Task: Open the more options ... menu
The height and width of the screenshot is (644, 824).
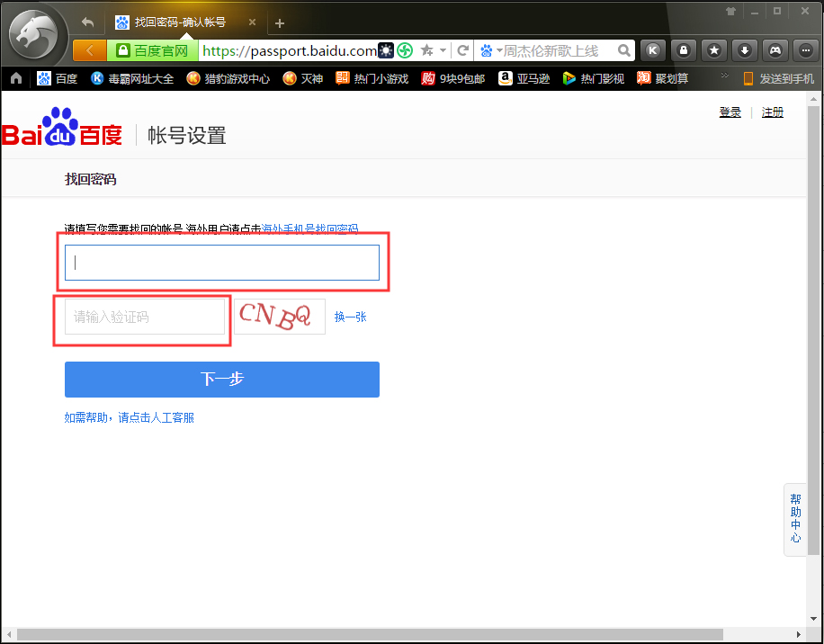Action: coord(804,49)
